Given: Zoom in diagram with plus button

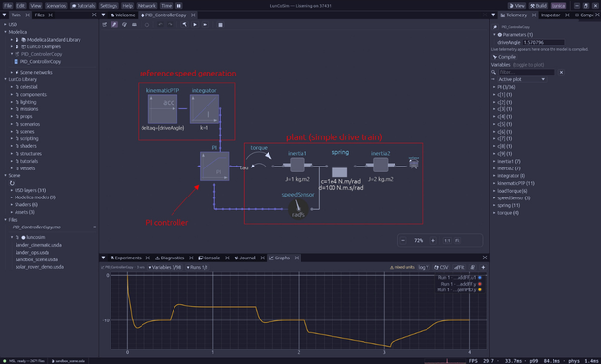Looking at the screenshot, I should click(433, 241).
